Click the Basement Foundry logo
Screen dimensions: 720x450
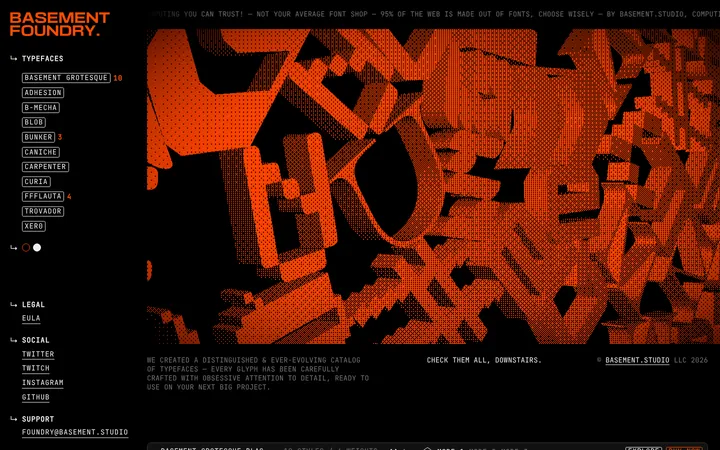(59, 24)
